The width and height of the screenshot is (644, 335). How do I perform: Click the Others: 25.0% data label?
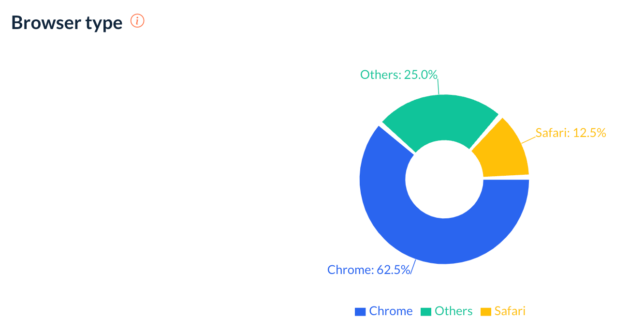coord(399,75)
